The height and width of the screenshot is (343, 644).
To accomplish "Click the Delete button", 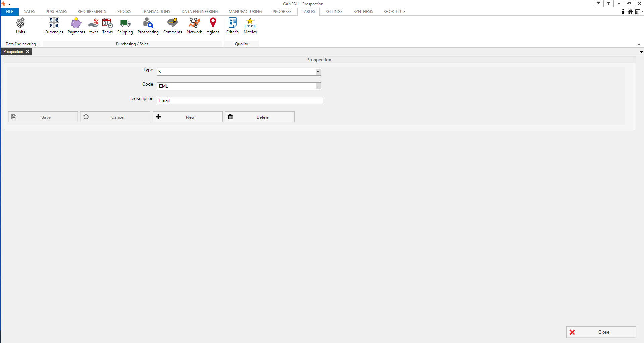I will pyautogui.click(x=260, y=117).
